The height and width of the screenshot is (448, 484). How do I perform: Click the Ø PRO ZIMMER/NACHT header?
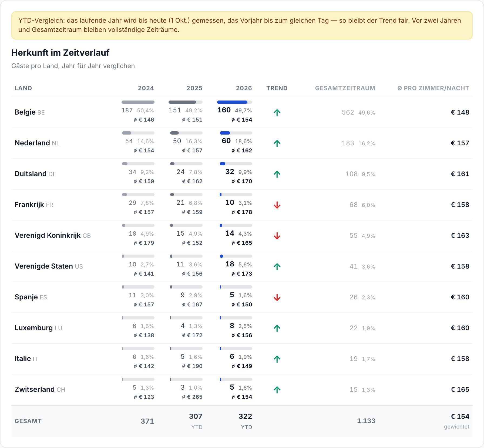coord(433,88)
